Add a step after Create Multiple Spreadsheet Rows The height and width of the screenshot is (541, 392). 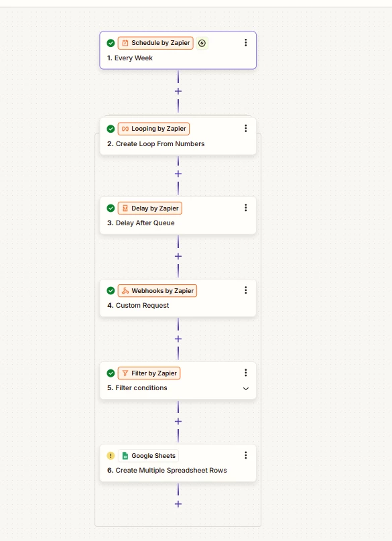tap(178, 504)
